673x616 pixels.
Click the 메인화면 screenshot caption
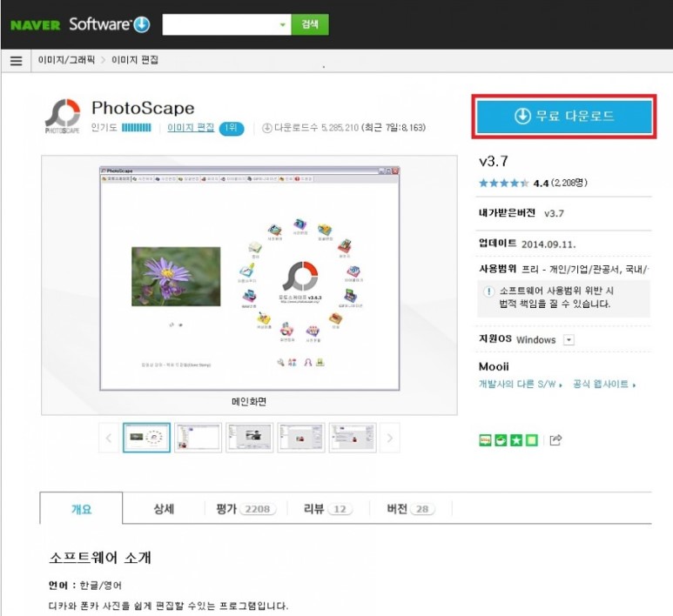pos(249,401)
